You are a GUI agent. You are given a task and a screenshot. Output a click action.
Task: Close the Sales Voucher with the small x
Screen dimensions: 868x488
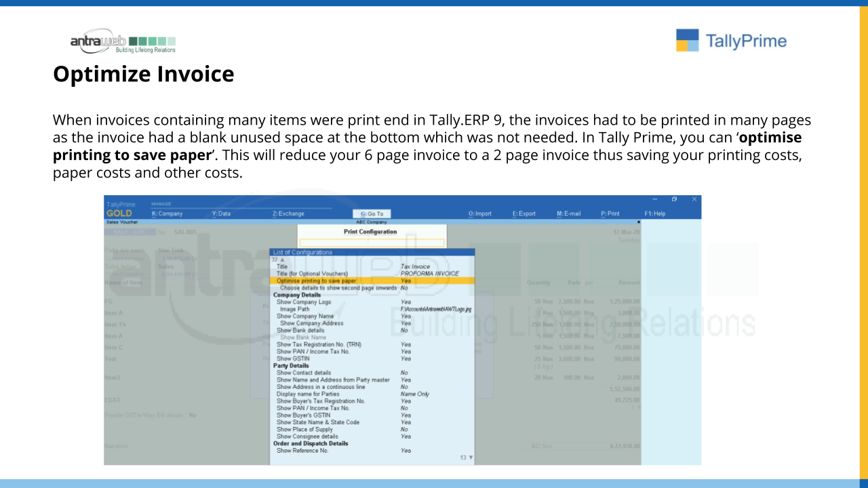coord(638,222)
